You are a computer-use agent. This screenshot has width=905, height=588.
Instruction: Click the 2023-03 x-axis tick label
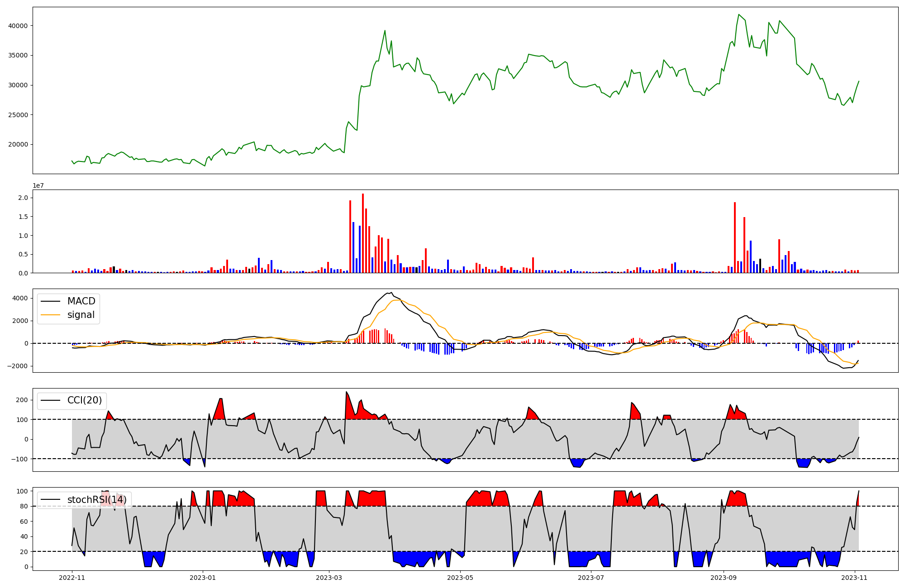tap(329, 578)
